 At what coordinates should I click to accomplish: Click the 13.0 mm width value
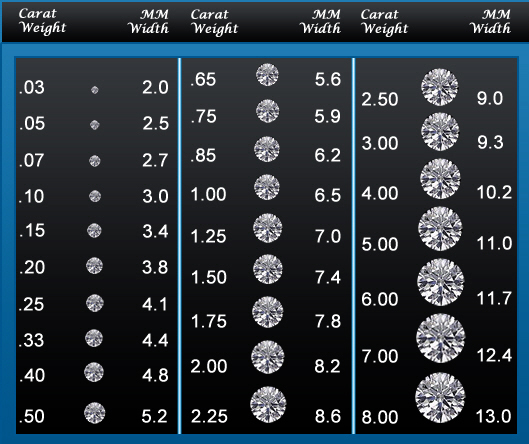point(494,416)
